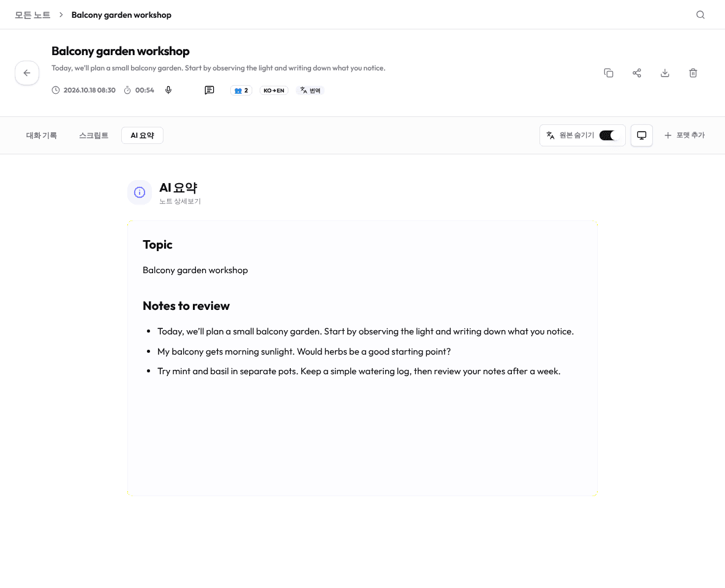725x588 pixels.
Task: Click the Topic heading
Action: coord(157,245)
